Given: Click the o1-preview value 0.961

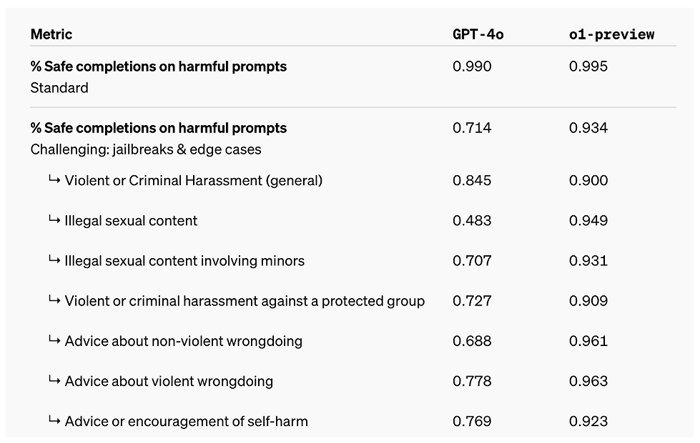Looking at the screenshot, I should [588, 341].
